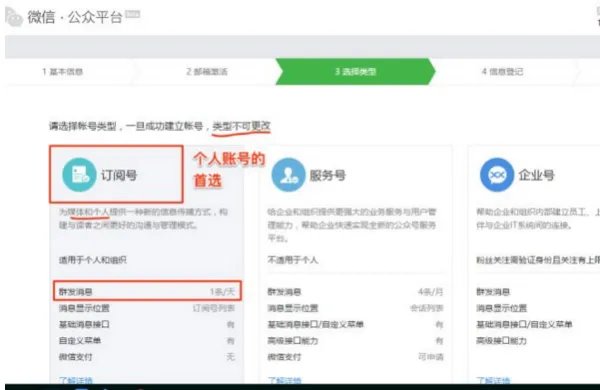The width and height of the screenshot is (600, 390).
Task: Click 群发消息 label in 订阅号 card
Action: (75, 292)
